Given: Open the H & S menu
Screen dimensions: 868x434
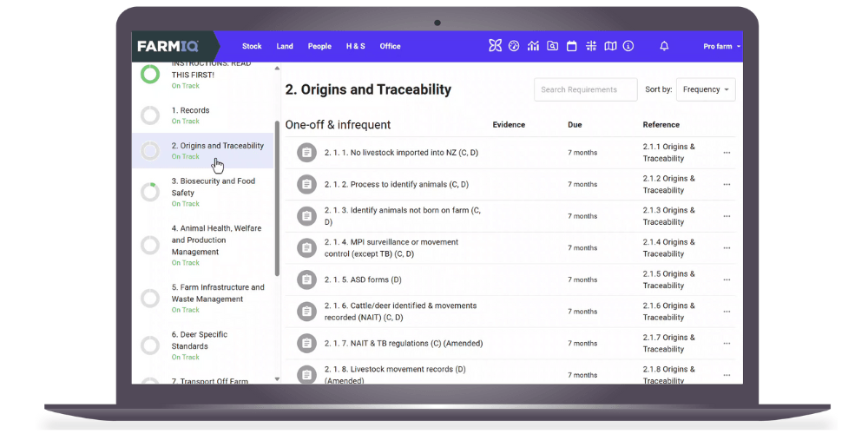Looking at the screenshot, I should pos(355,46).
